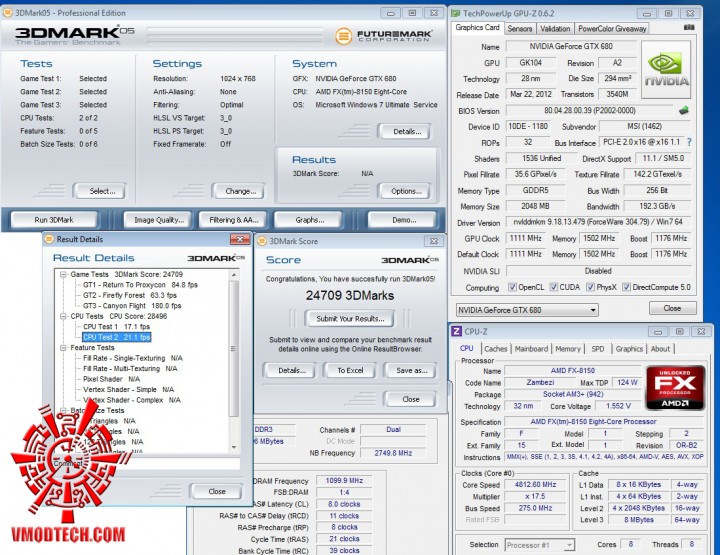Image resolution: width=720 pixels, height=555 pixels.
Task: Select the Pixel Shader N/A row
Action: 111,379
